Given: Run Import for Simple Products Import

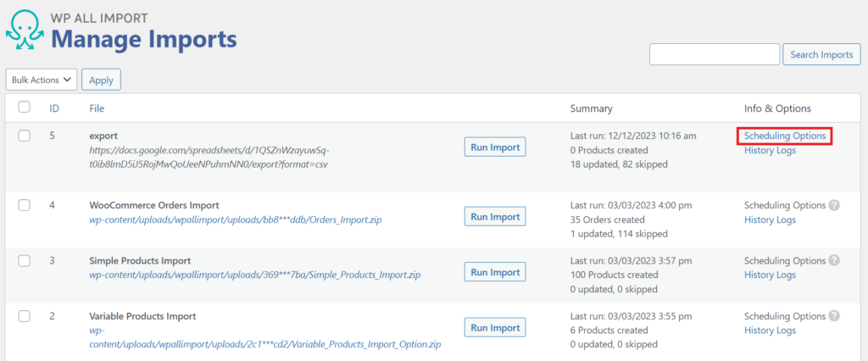Looking at the screenshot, I should (x=495, y=272).
